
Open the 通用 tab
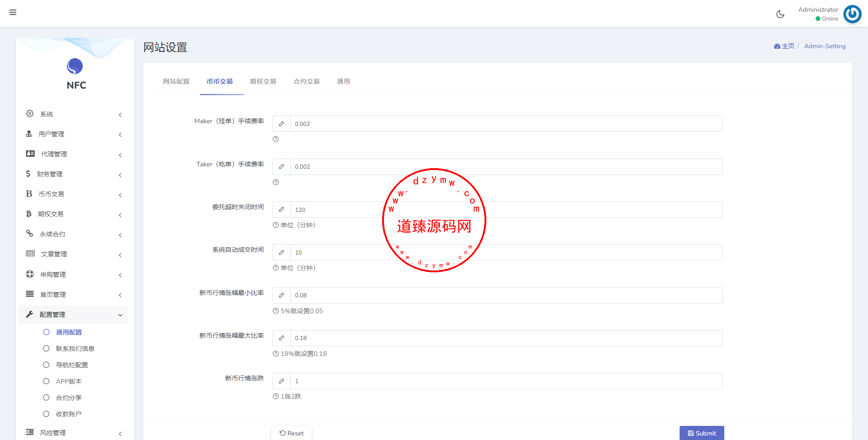click(x=343, y=81)
